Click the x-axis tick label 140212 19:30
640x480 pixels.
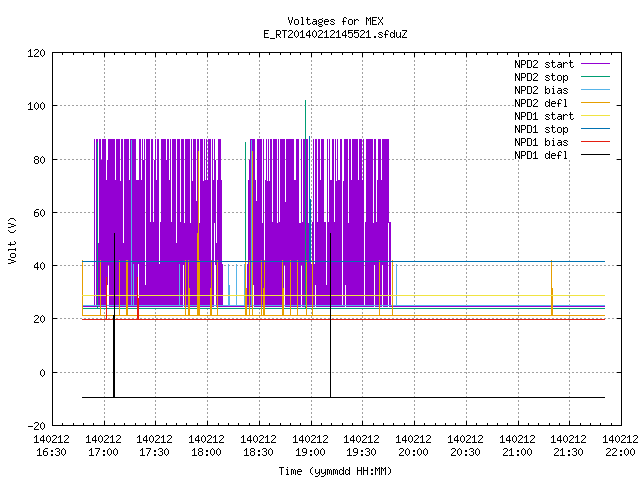point(362,445)
